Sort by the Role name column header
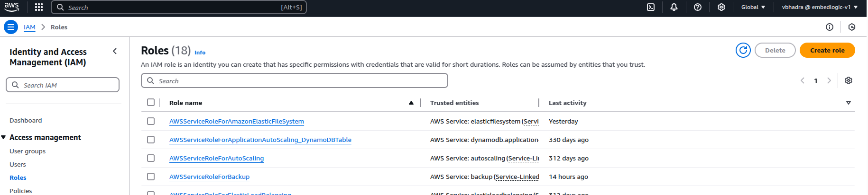 point(186,103)
